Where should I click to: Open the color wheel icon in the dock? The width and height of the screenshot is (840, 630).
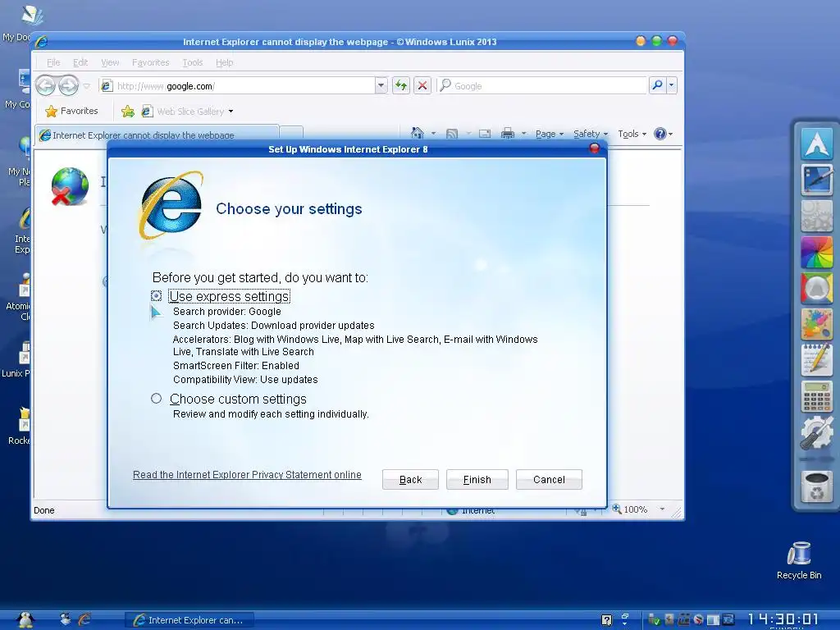[817, 252]
